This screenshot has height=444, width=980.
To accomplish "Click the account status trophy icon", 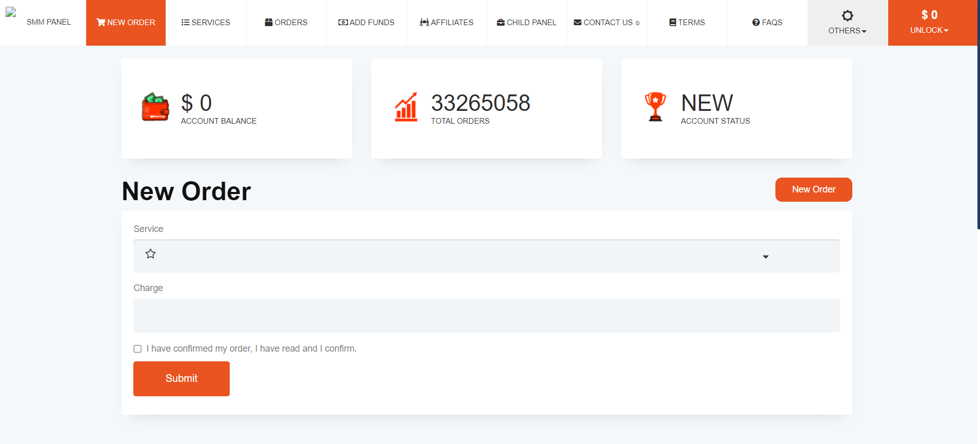I will coord(655,107).
